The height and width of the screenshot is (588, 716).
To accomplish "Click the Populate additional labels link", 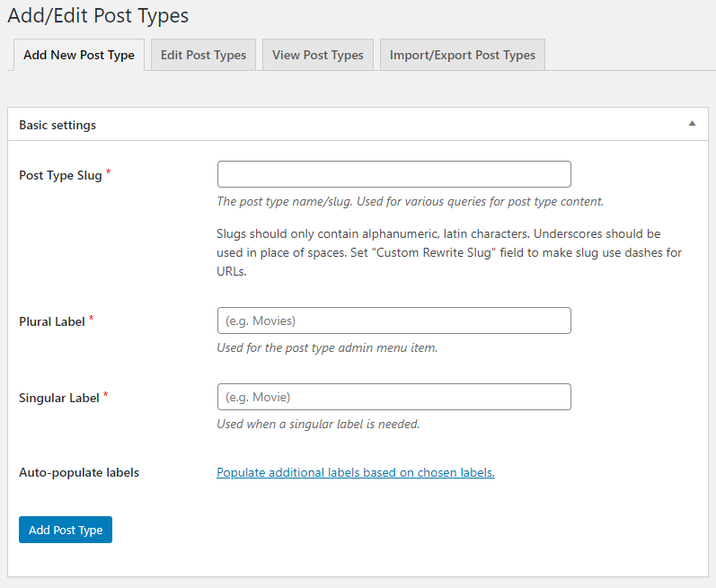I will pos(355,472).
